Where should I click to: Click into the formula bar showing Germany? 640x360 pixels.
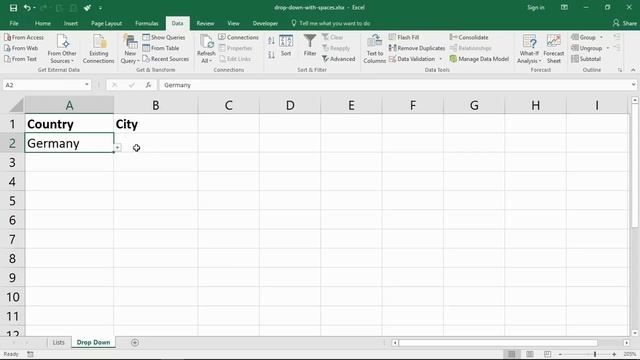[394, 85]
